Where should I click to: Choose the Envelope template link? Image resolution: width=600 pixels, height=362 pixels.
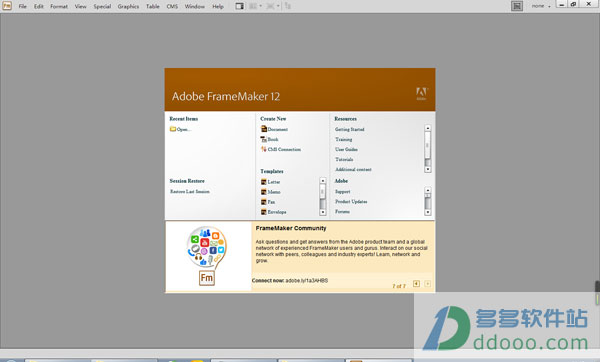point(277,212)
